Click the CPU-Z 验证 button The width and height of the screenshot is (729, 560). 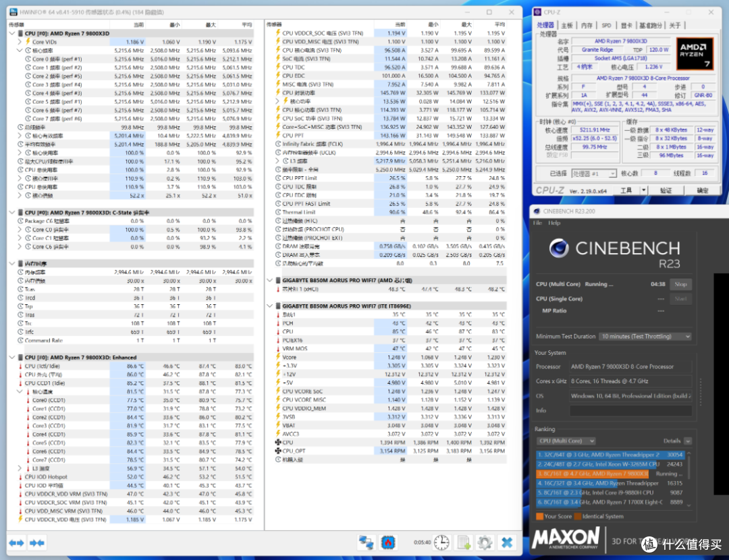pos(666,190)
